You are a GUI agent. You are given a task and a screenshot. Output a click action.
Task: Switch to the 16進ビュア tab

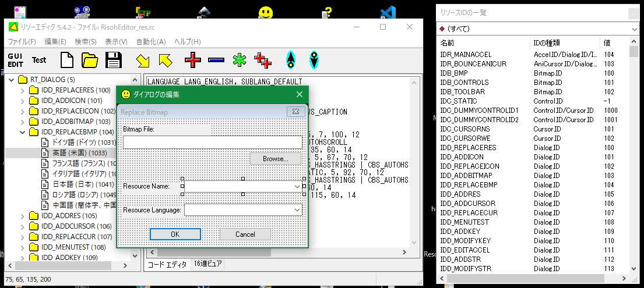208,264
